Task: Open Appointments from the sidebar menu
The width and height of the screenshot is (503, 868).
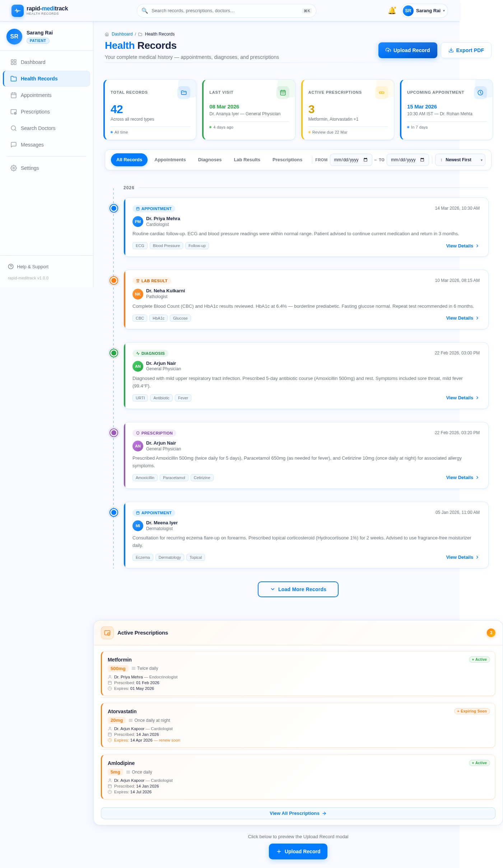Action: [x=36, y=95]
